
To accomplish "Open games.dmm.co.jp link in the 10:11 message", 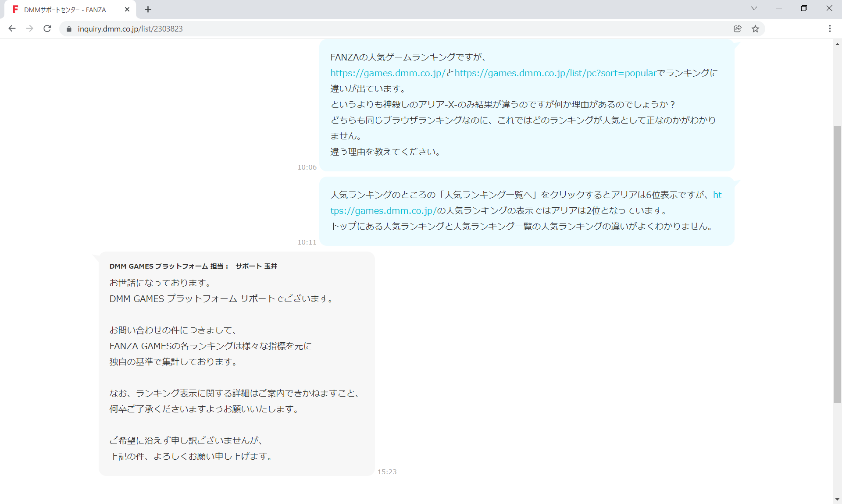I will pyautogui.click(x=383, y=211).
